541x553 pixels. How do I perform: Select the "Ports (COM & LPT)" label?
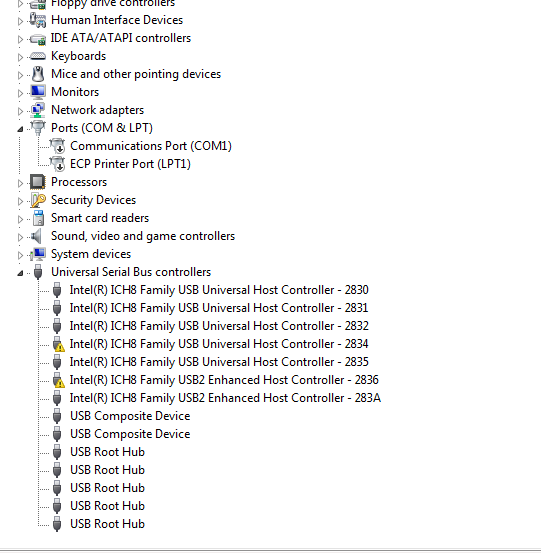click(x=102, y=128)
